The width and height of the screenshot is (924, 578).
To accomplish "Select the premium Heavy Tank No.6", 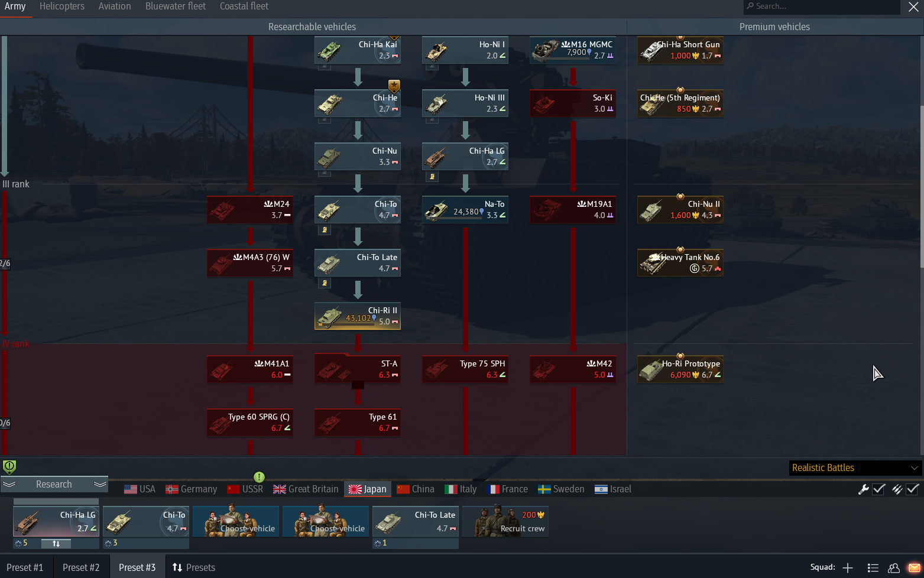I will point(680,263).
